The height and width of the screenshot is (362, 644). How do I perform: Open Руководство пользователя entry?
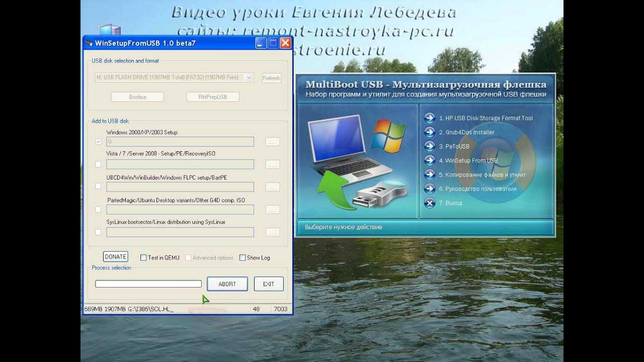478,189
